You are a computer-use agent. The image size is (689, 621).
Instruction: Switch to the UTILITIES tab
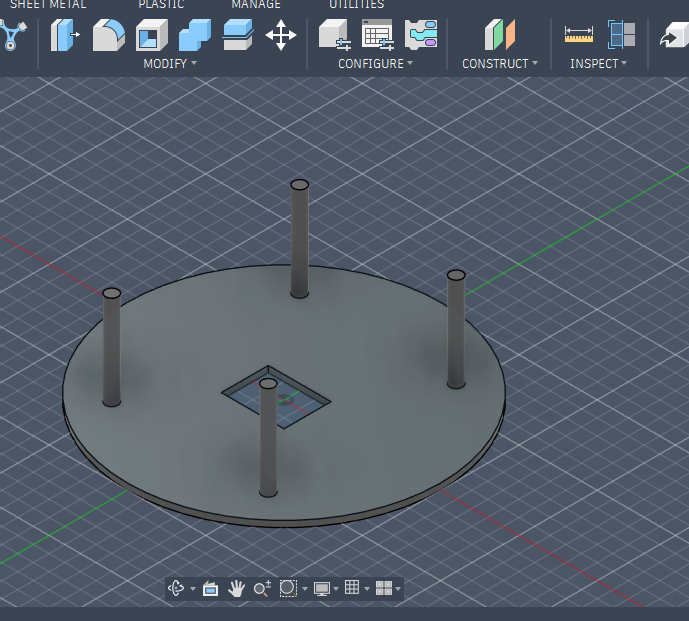(x=356, y=4)
